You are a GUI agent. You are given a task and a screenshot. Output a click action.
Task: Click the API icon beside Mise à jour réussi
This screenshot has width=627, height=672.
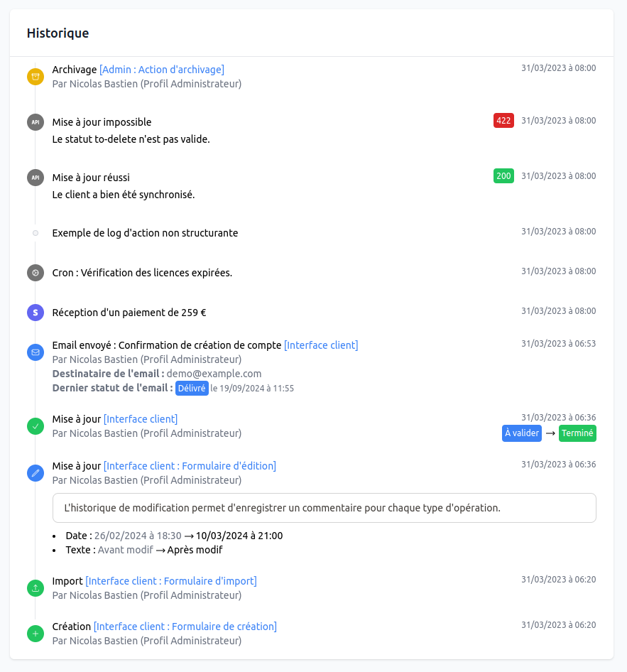click(x=36, y=178)
